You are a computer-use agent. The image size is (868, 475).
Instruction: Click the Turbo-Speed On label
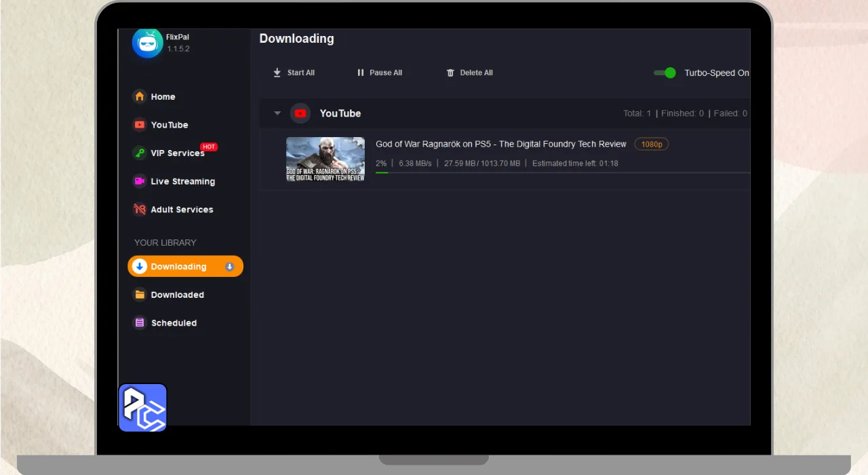pos(717,73)
